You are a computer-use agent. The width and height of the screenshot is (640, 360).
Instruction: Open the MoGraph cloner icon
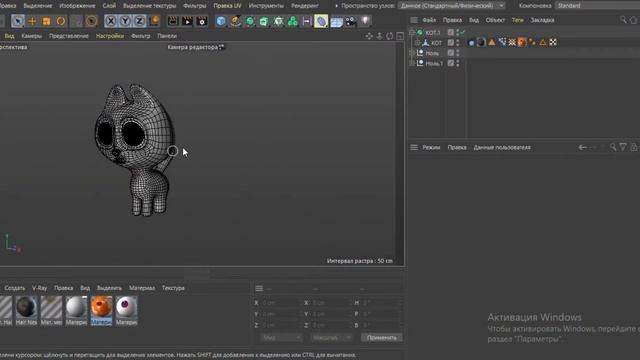pyautogui.click(x=278, y=21)
